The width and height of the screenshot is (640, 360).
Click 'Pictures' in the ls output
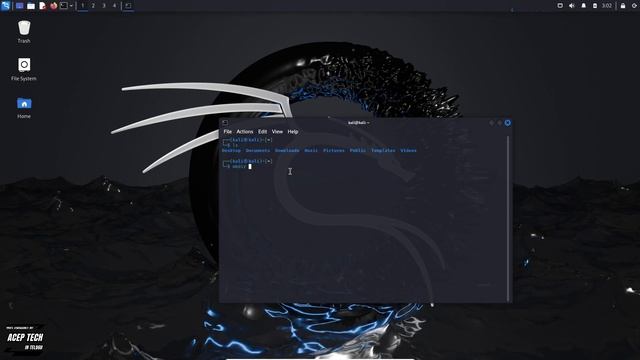tap(333, 151)
